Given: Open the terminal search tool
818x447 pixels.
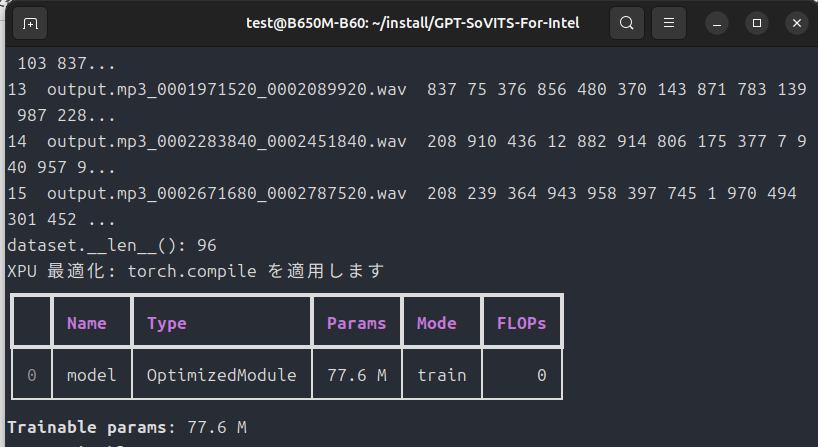Looking at the screenshot, I should click(x=626, y=23).
